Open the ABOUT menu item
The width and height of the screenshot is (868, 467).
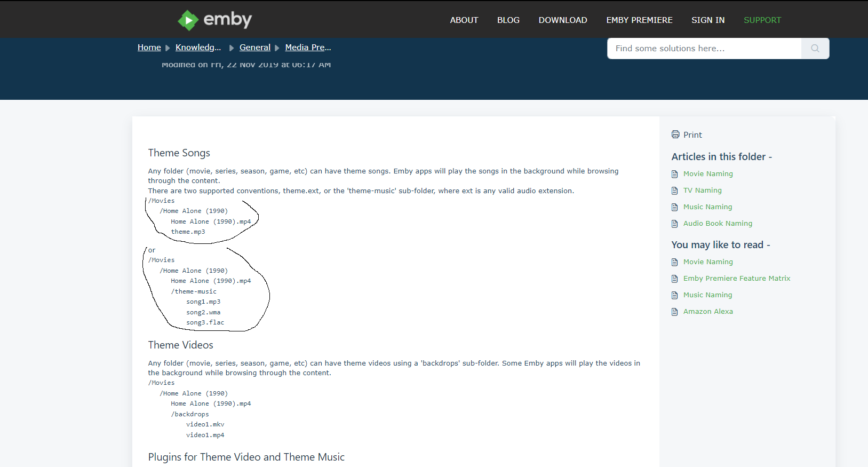click(464, 20)
